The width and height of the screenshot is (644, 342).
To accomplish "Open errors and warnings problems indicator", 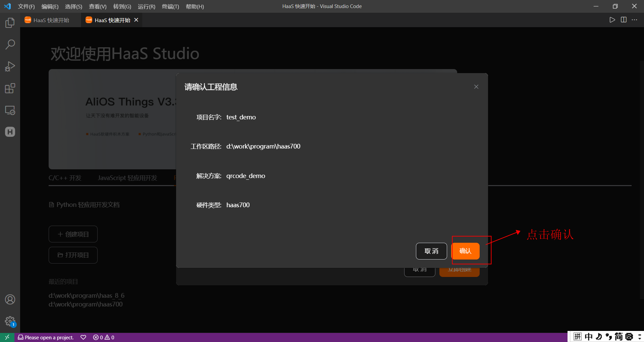I will click(x=104, y=337).
